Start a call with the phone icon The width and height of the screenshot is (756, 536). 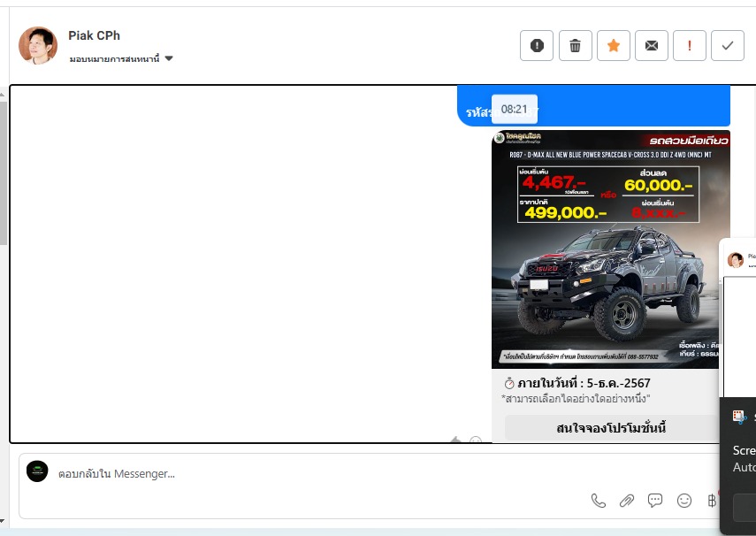599,501
